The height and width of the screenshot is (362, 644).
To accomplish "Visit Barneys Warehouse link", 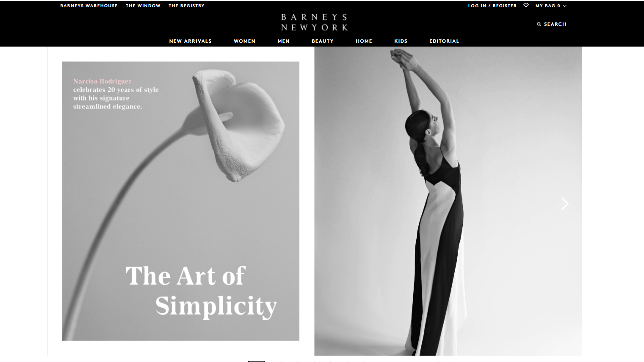I will click(x=89, y=6).
